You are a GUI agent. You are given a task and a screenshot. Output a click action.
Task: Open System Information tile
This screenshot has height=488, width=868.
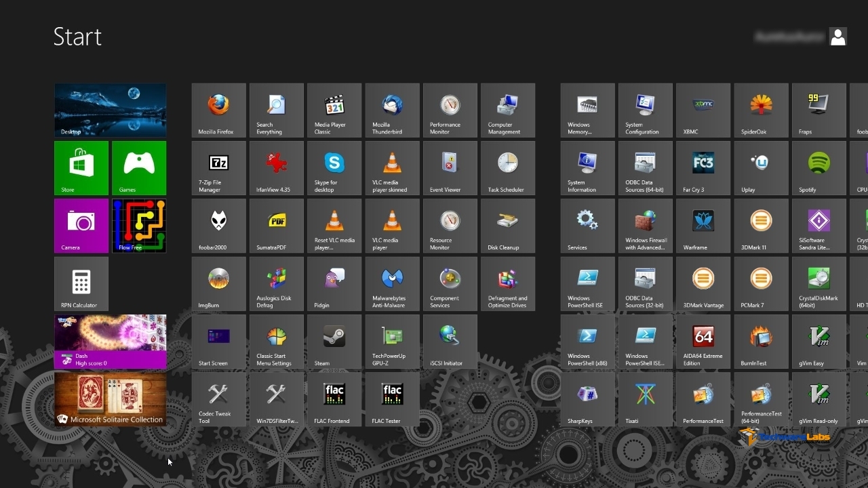(588, 168)
